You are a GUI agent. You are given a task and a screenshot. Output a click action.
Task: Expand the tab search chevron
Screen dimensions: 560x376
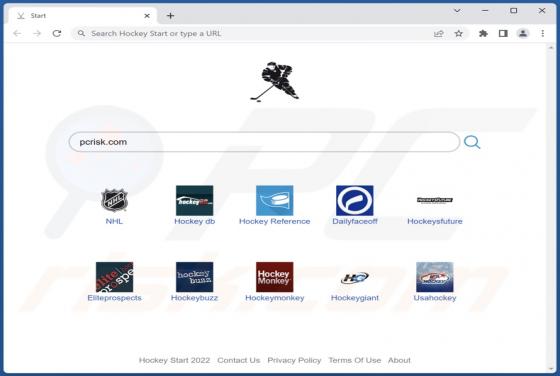(457, 11)
